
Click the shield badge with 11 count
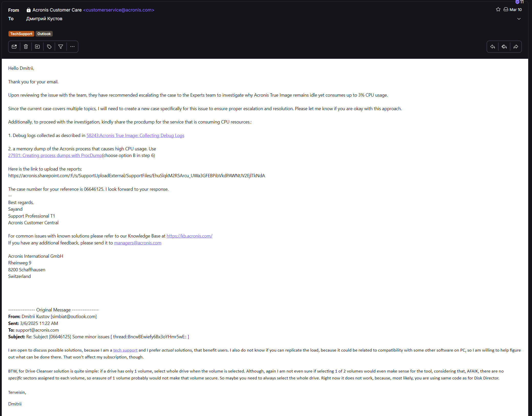coord(519,2)
